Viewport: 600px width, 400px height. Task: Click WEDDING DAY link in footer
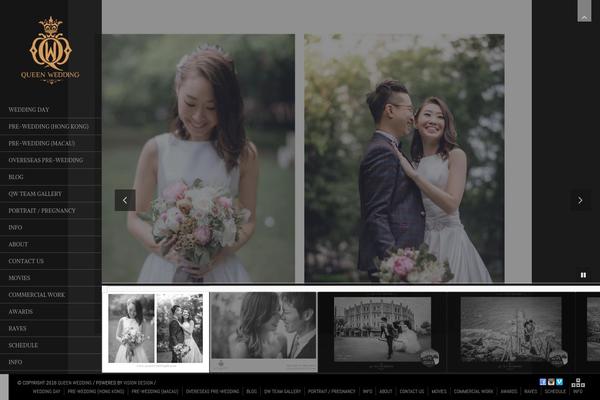pyautogui.click(x=46, y=392)
